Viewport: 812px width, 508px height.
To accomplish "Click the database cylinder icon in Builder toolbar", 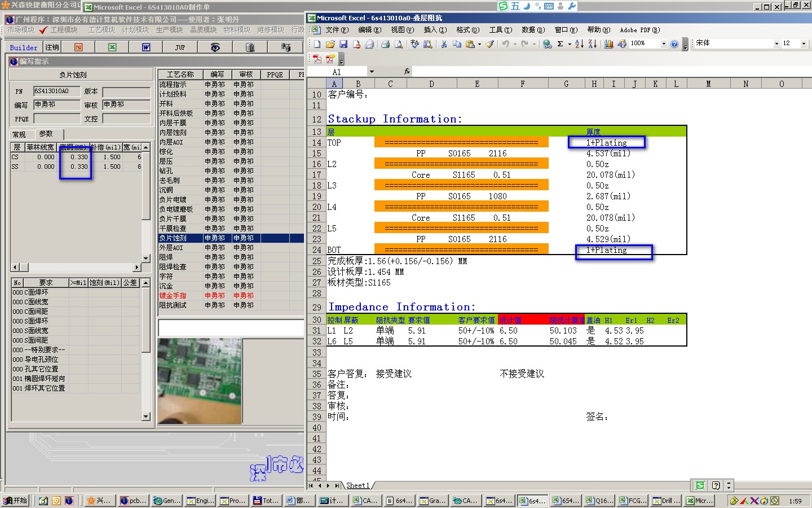I will (250, 47).
